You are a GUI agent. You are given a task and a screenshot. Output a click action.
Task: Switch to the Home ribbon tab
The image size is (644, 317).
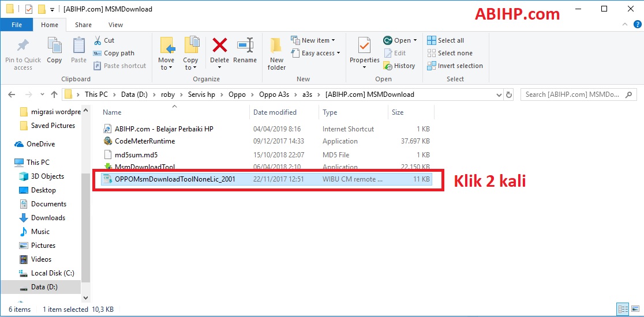coord(50,25)
